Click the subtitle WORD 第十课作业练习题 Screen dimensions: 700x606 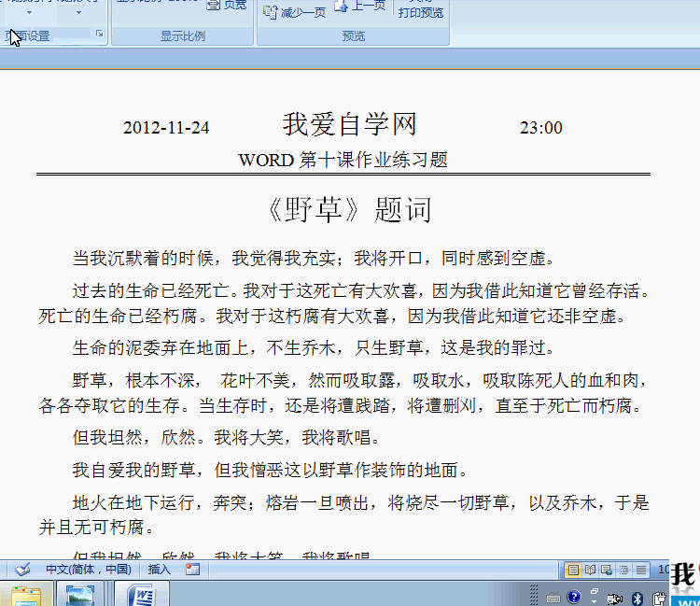[343, 160]
